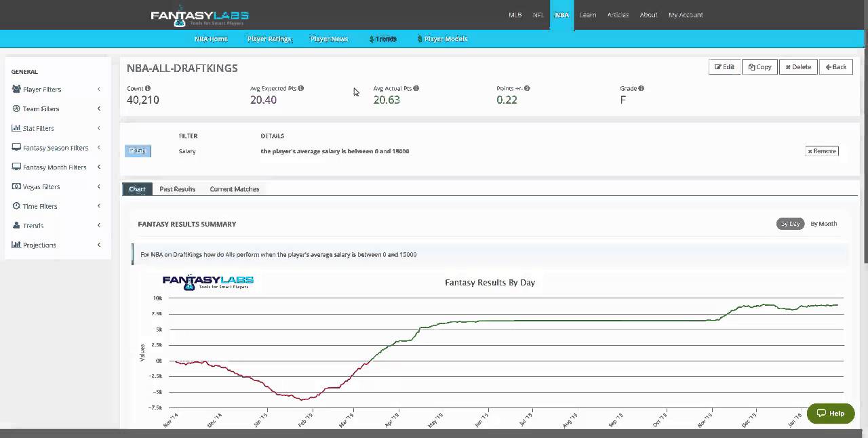The height and width of the screenshot is (438, 868).
Task: Click the FantasyLabs logo in header
Action: [x=199, y=17]
